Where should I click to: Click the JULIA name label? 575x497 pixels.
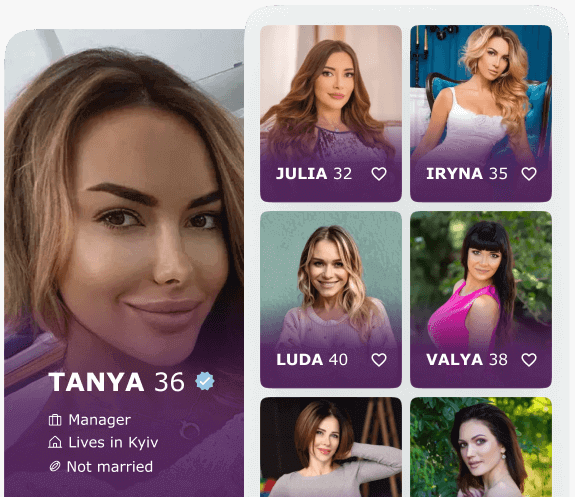(301, 173)
